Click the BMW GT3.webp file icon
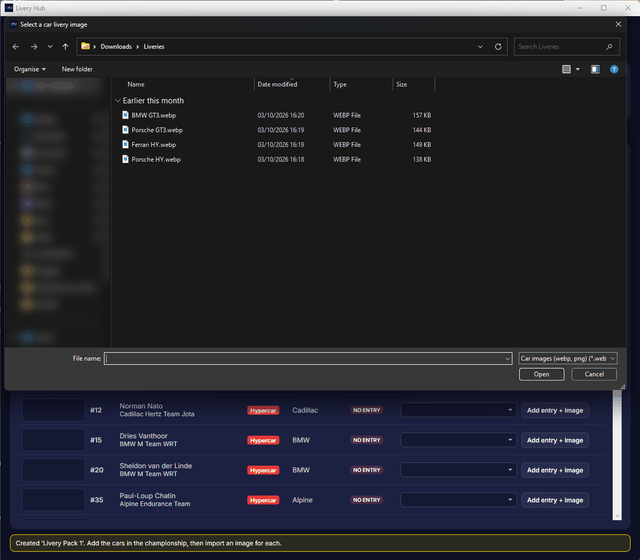 pyautogui.click(x=125, y=115)
